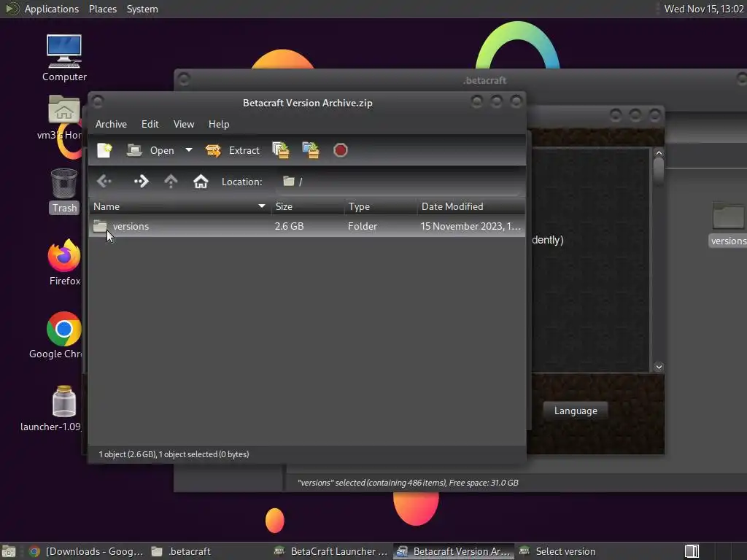Open the Archive menu

111,124
